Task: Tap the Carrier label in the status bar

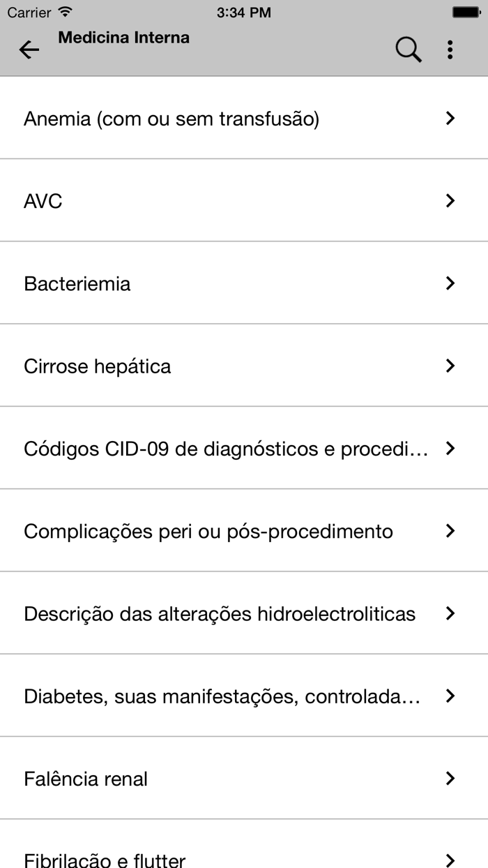Action: pyautogui.click(x=33, y=12)
